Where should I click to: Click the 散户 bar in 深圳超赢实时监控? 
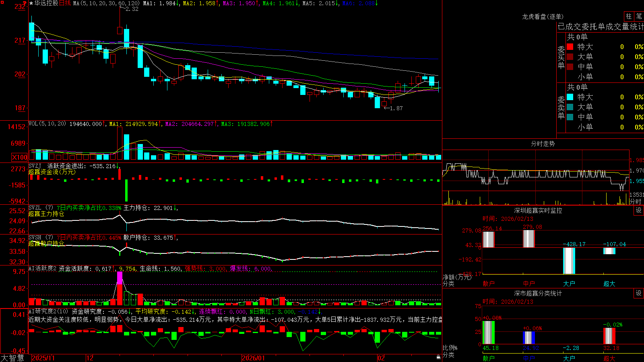[488, 239]
